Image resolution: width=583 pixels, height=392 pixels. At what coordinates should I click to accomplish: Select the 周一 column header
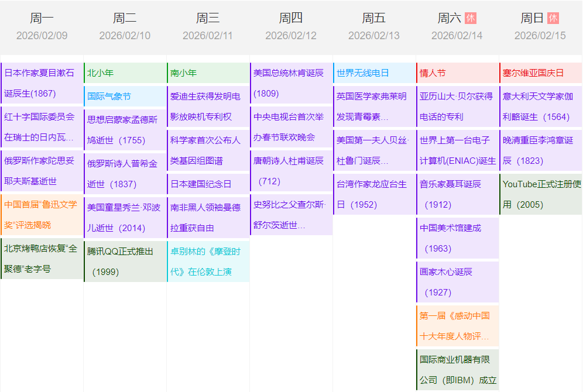(42, 27)
